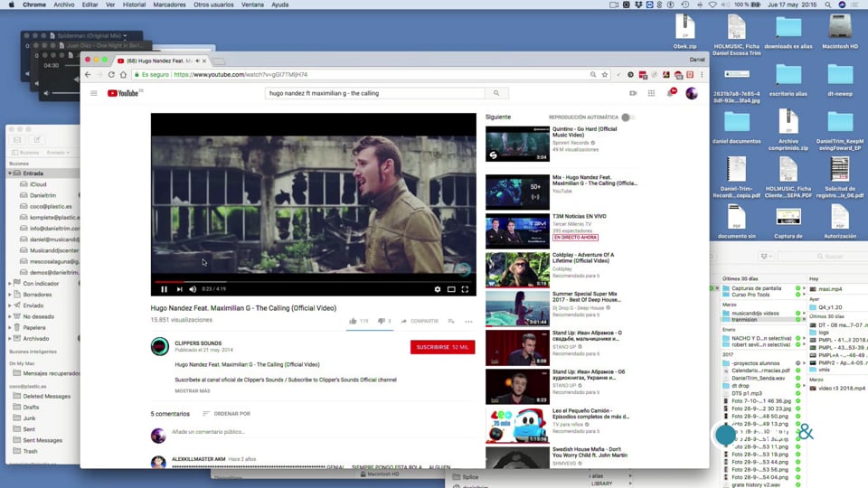
Task: Open T3M Noticias EN VIVO video
Action: (517, 230)
